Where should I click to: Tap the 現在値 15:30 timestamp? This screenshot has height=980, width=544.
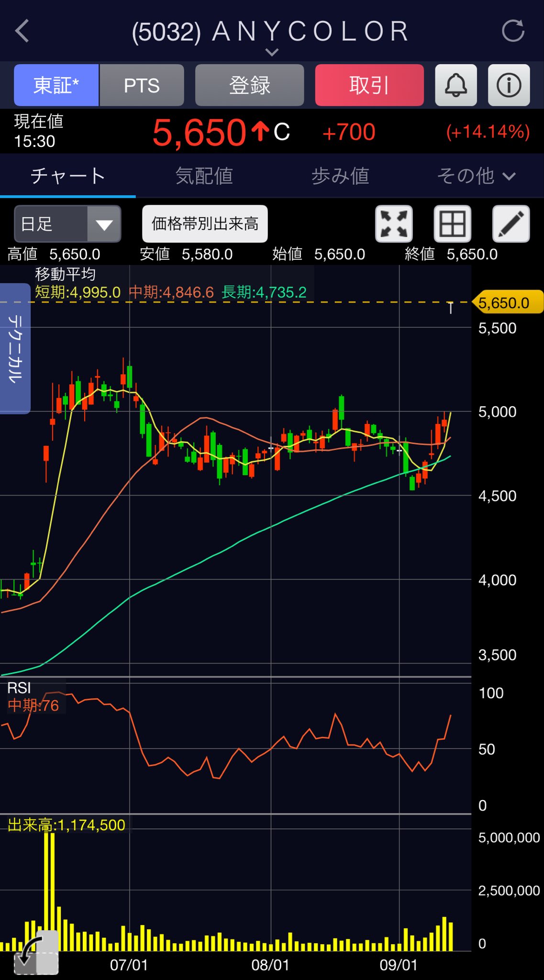(x=38, y=131)
